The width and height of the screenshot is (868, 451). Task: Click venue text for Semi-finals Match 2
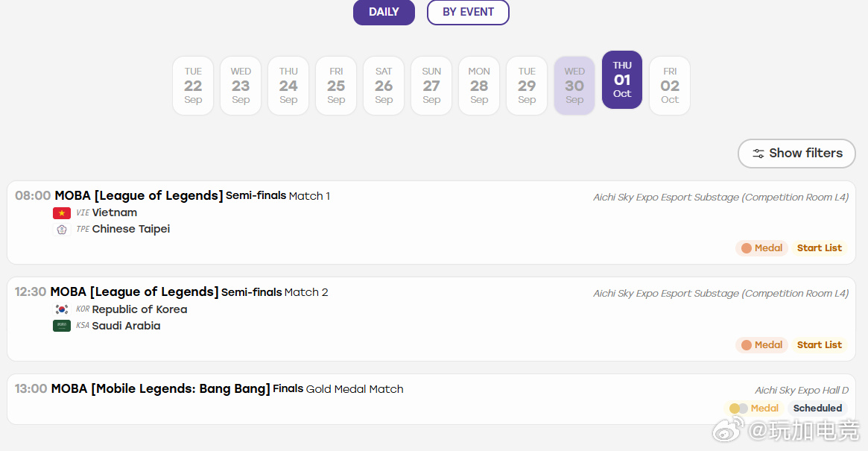click(720, 294)
